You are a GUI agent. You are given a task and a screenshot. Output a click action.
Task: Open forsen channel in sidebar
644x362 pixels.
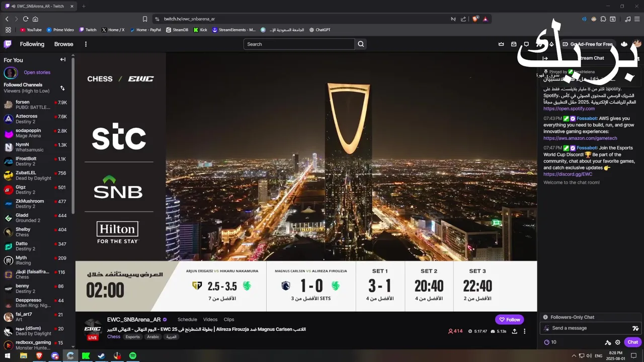tap(35, 105)
